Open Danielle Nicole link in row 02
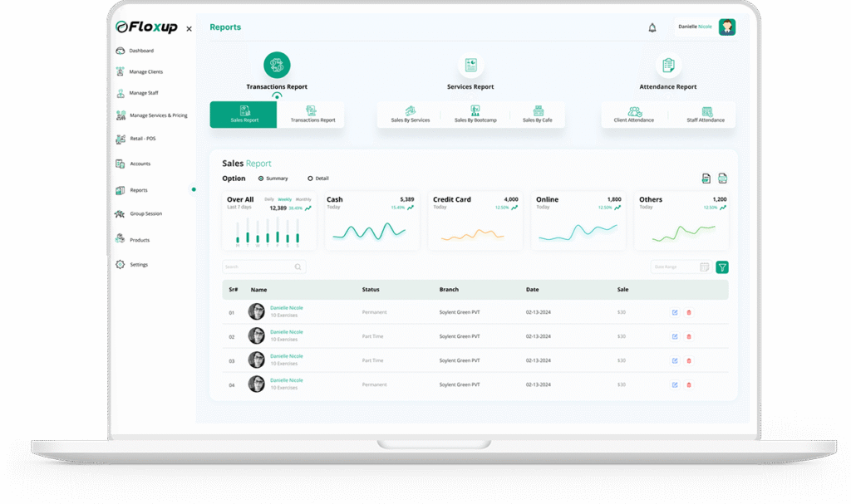 (x=287, y=332)
